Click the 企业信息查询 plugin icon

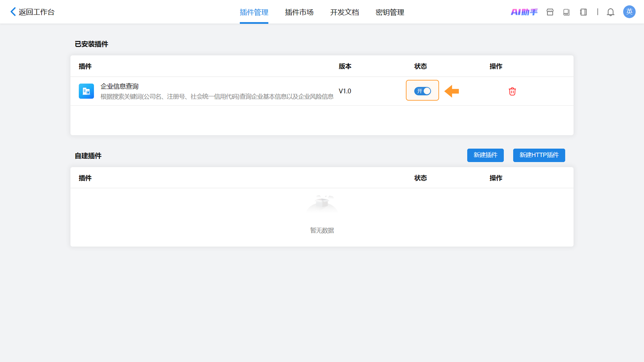tap(86, 91)
